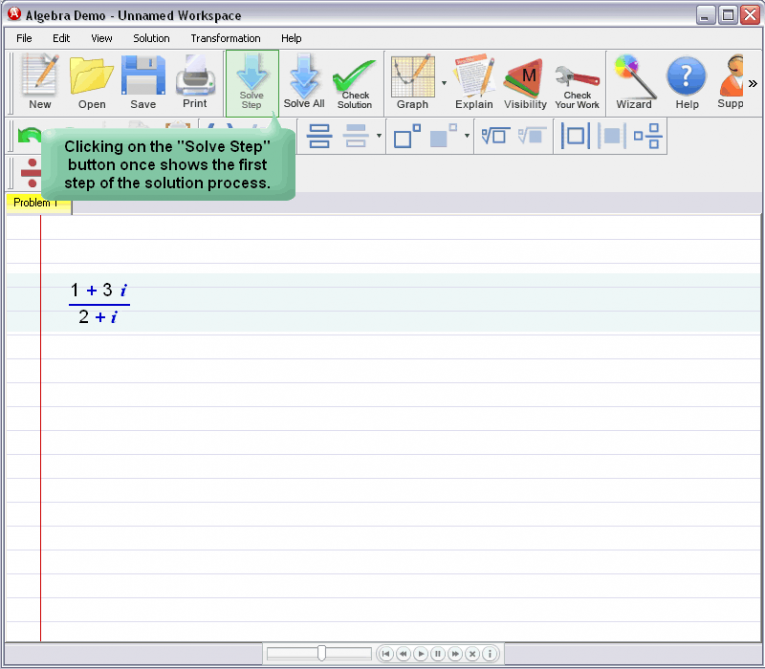Expand the exponent template dropdown arrow
The width and height of the screenshot is (765, 669).
tap(467, 136)
